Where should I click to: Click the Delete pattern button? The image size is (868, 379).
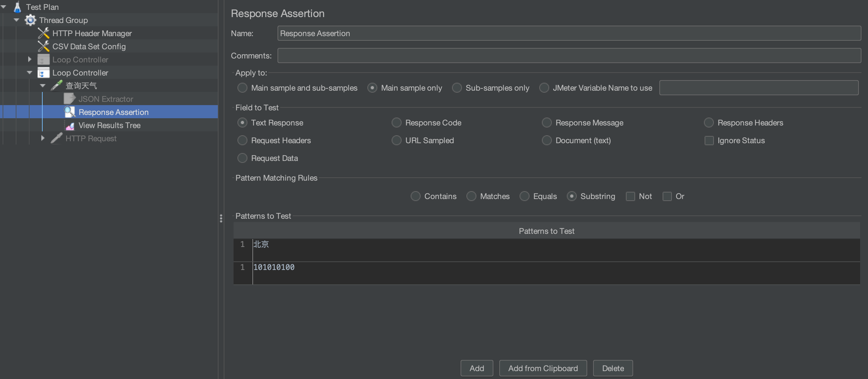tap(613, 368)
